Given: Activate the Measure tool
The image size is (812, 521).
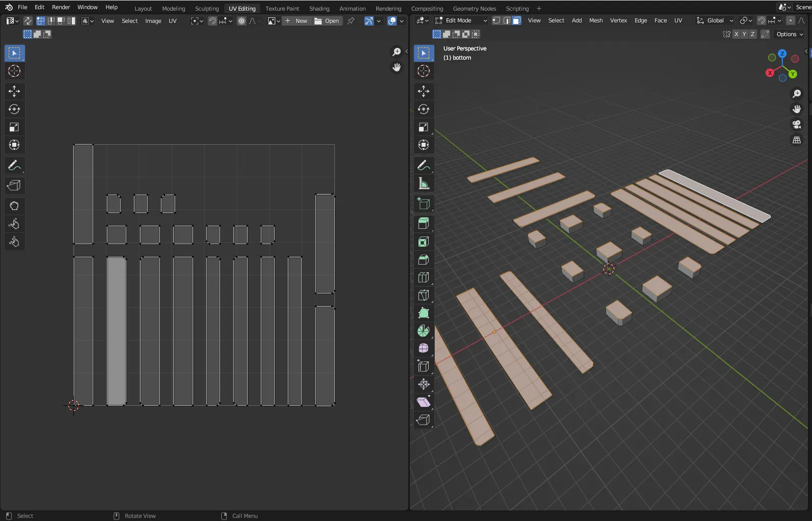Looking at the screenshot, I should 423,184.
